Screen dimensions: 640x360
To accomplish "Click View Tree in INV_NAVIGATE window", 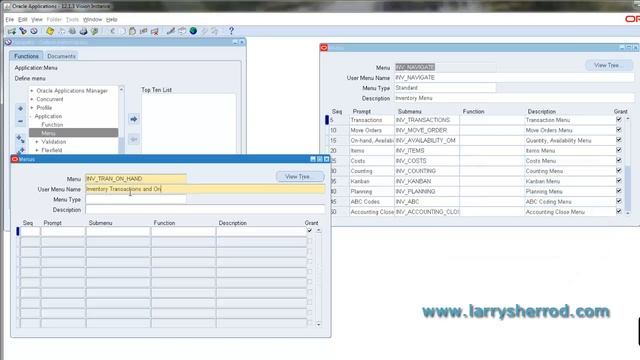I will [x=609, y=65].
